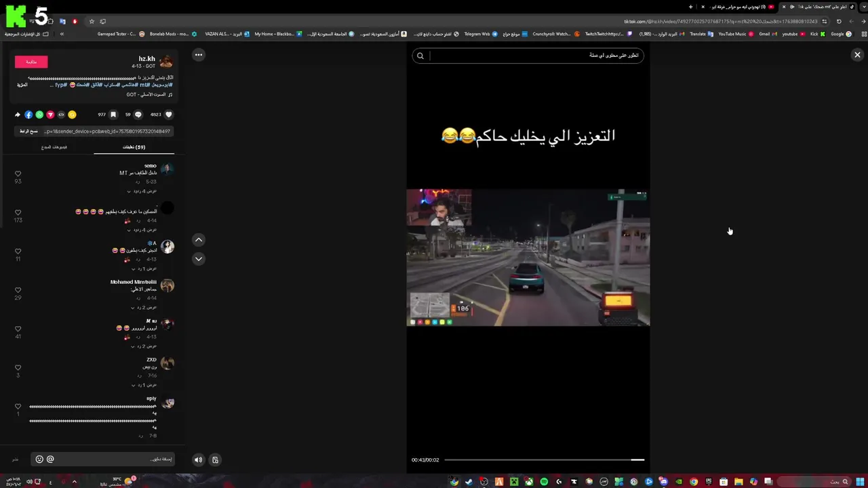Go to previous video with up arrow
868x488 pixels.
click(198, 239)
